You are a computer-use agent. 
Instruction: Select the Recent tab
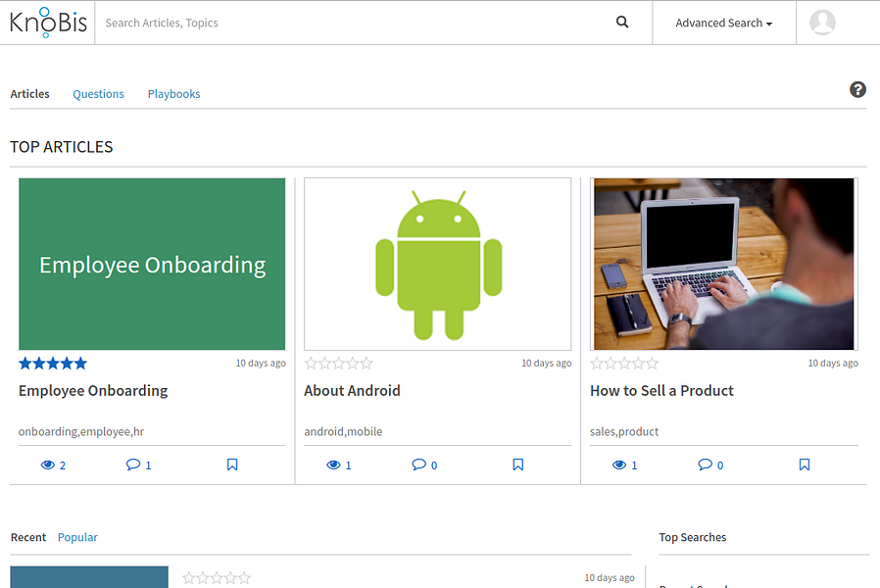(x=28, y=537)
